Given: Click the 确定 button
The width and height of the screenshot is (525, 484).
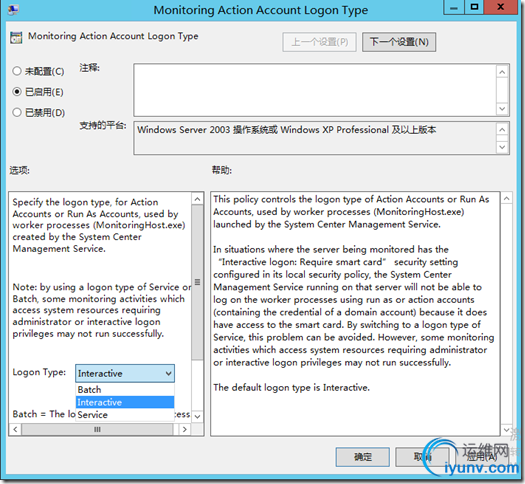Looking at the screenshot, I should [363, 457].
